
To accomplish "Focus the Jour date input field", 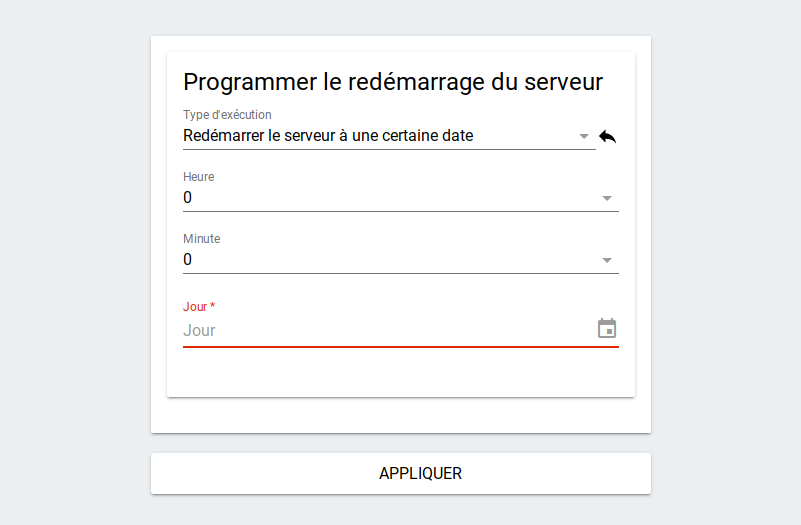I will [388, 330].
